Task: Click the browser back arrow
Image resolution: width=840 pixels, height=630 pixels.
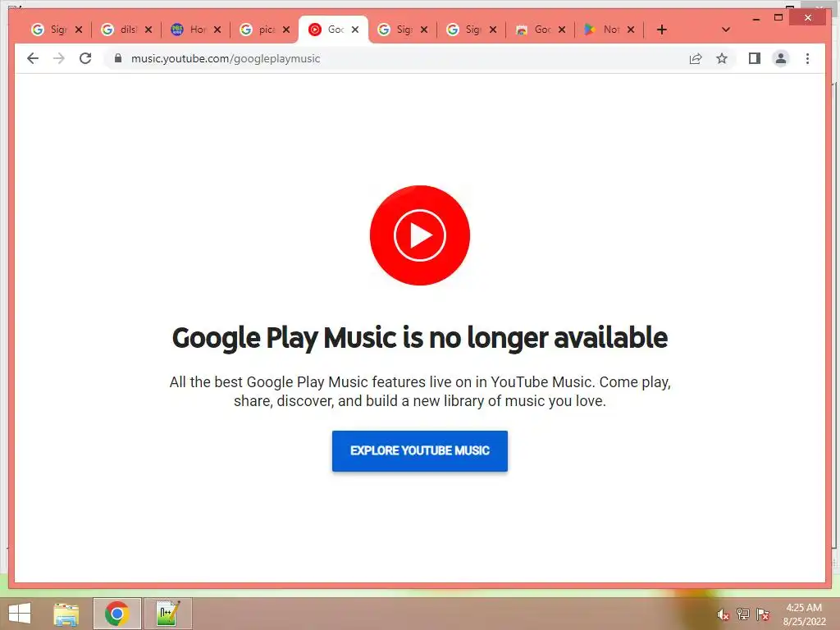Action: click(33, 58)
